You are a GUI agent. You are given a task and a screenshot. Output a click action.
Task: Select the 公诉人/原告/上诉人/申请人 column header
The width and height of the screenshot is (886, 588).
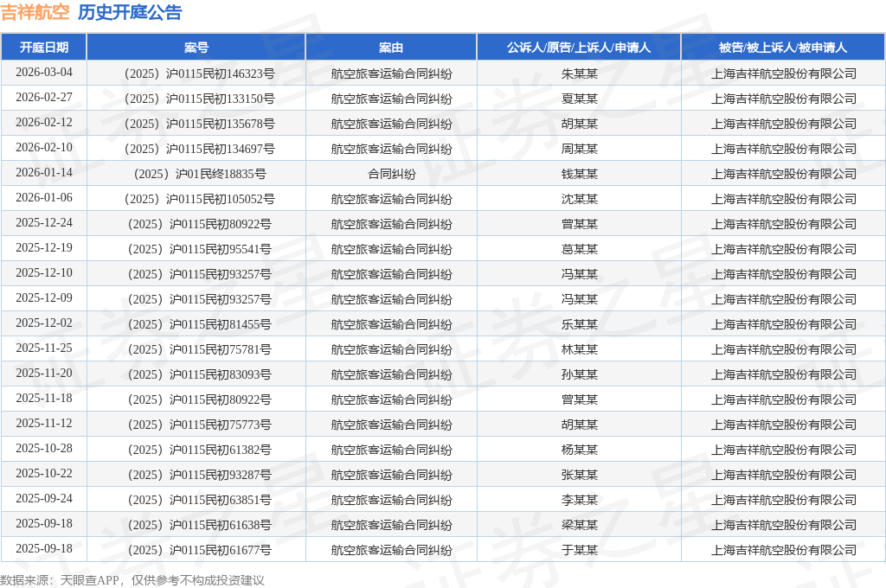click(579, 48)
